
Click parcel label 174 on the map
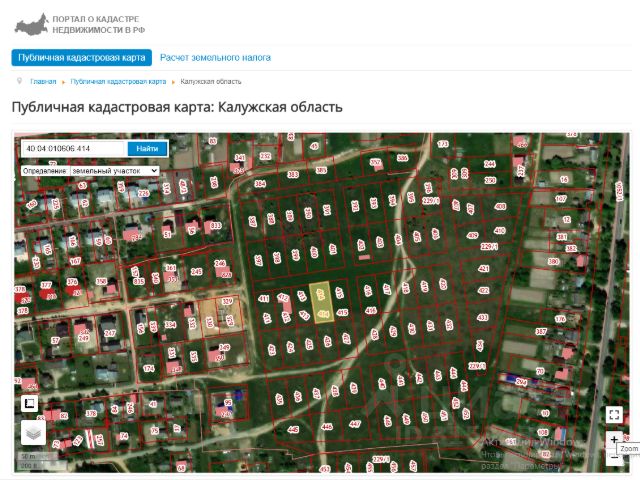[x=149, y=368]
